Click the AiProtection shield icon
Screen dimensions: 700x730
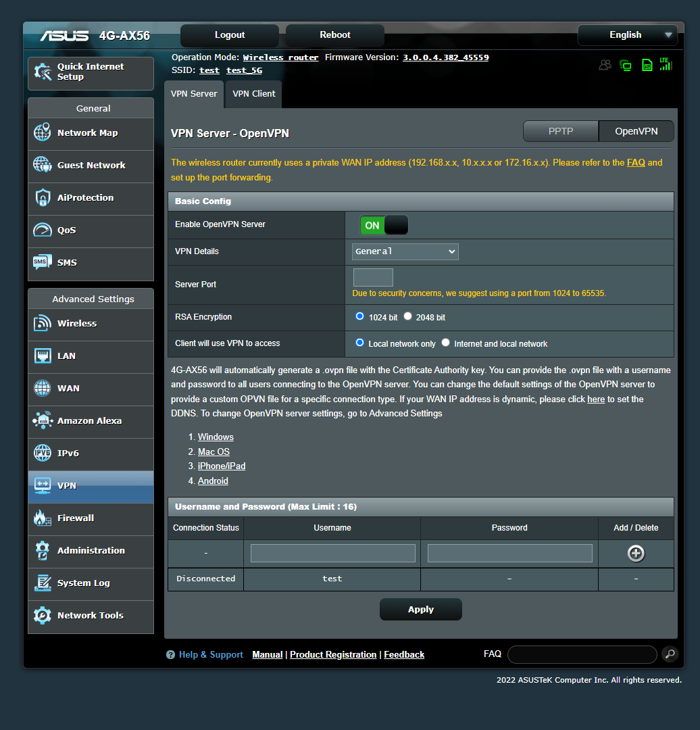point(43,197)
